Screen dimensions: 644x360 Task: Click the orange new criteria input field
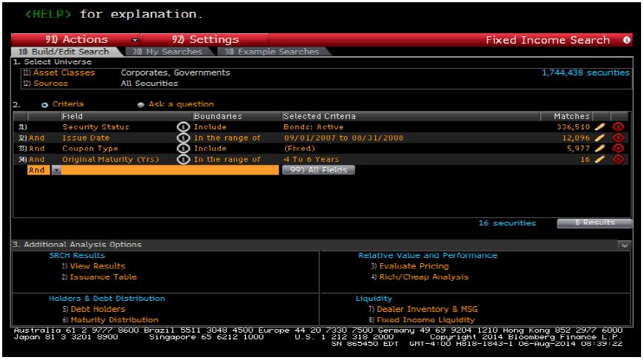pyautogui.click(x=170, y=169)
